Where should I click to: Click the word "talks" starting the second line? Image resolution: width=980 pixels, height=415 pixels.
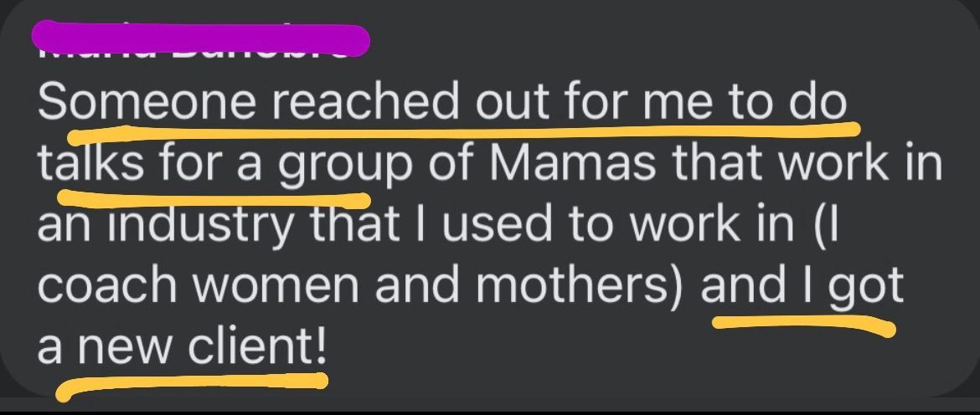click(92, 162)
